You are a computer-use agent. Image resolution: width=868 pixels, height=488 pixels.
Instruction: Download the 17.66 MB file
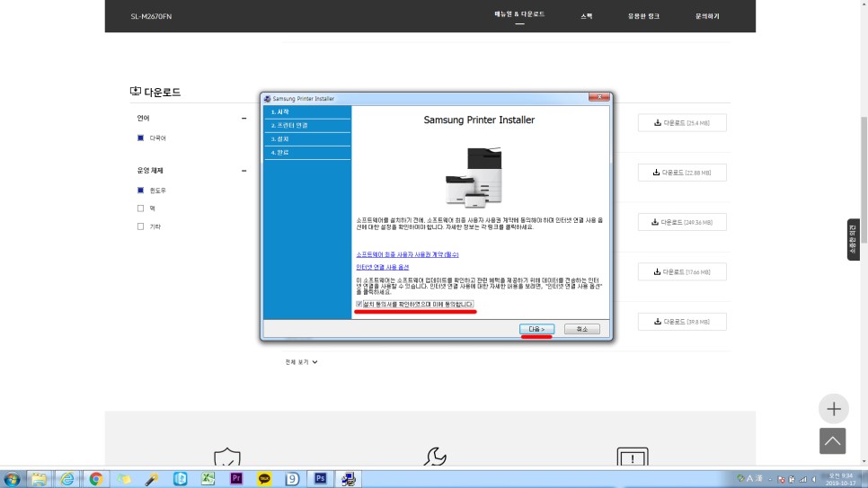[682, 272]
